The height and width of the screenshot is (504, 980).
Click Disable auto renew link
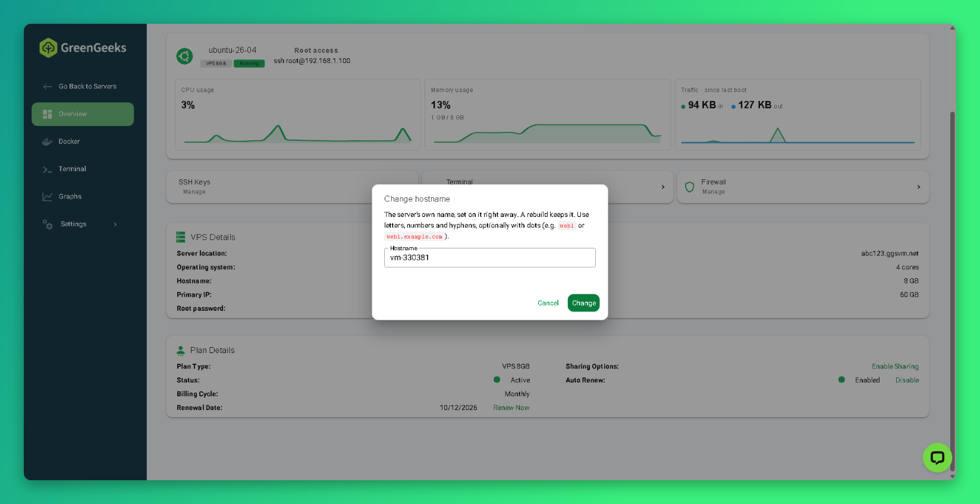(x=907, y=380)
